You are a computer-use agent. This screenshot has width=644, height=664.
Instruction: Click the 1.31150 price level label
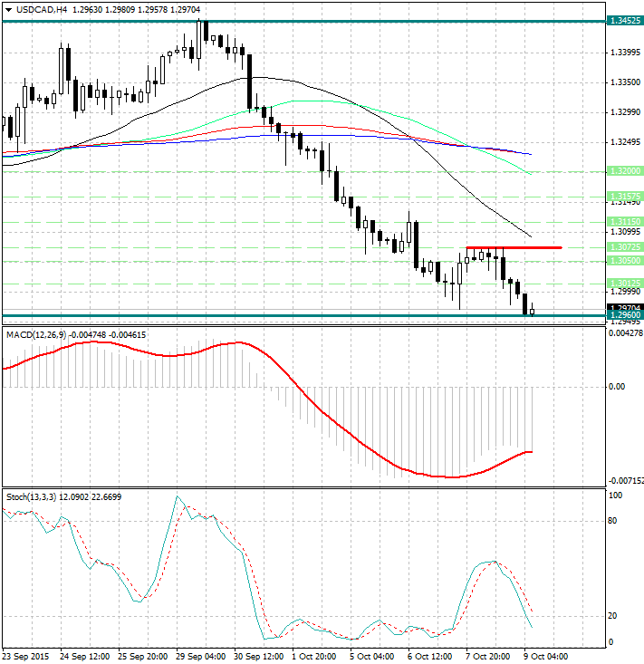[627, 221]
